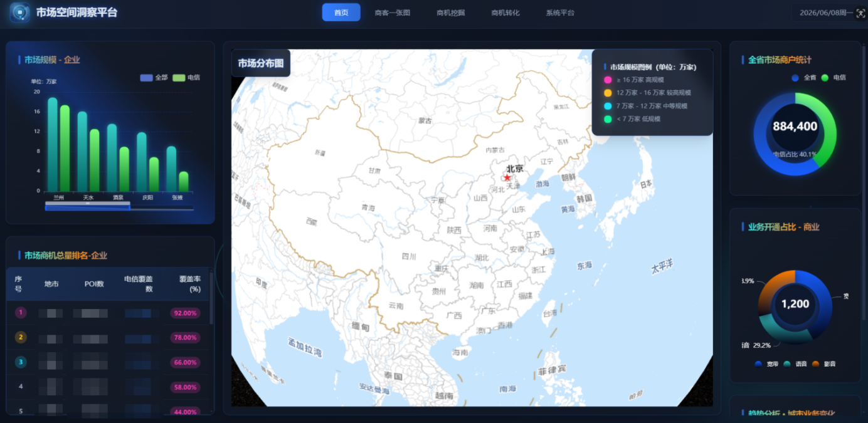The image size is (868, 423).
Task: Click the POI数 column header
Action: click(94, 284)
